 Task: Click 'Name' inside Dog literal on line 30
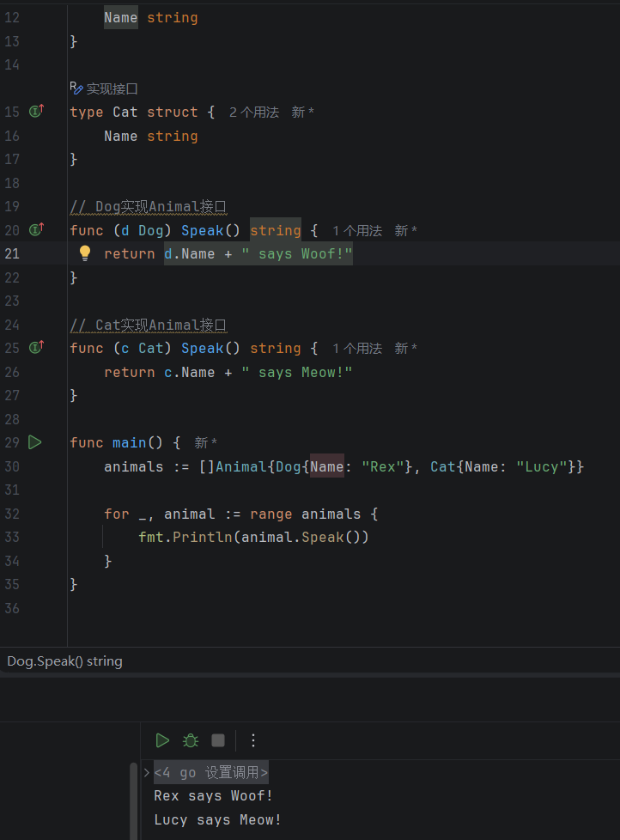tap(326, 466)
